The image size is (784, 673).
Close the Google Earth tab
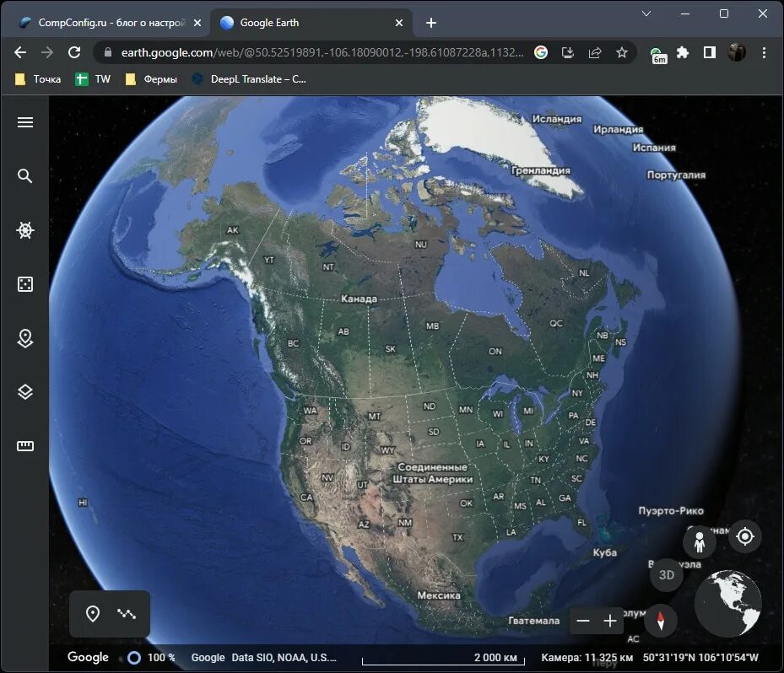399,23
